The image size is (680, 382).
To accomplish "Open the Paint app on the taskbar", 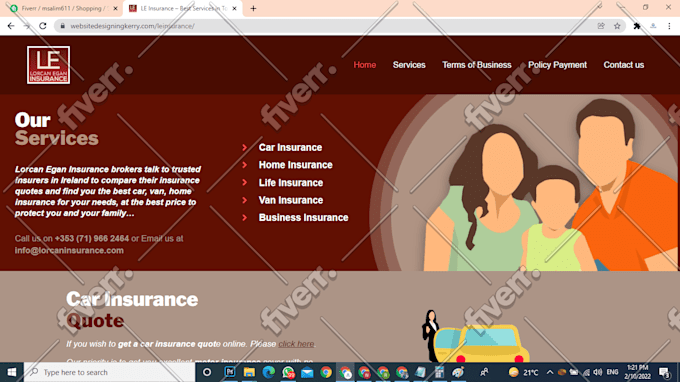I will 458,372.
